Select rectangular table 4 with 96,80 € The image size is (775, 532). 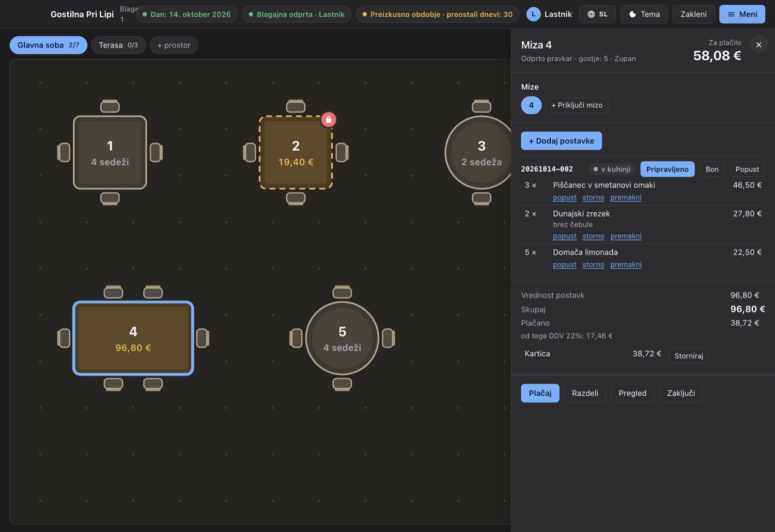[x=133, y=338]
